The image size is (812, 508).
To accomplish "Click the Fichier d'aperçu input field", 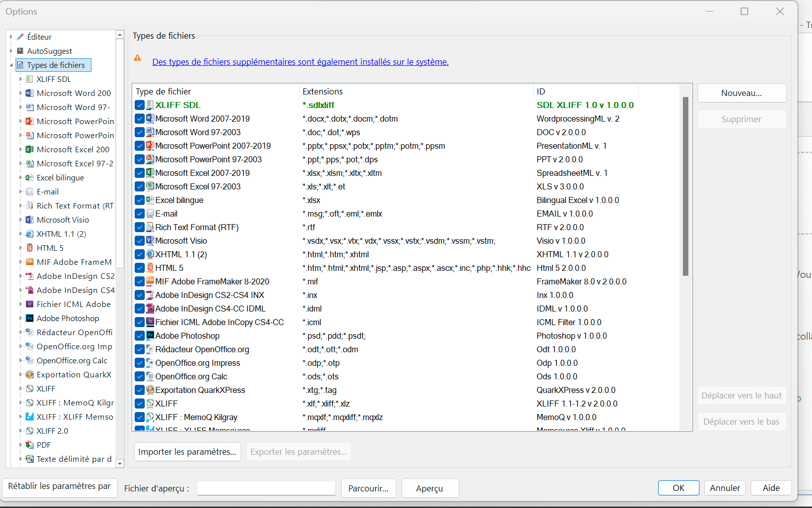I will (266, 488).
